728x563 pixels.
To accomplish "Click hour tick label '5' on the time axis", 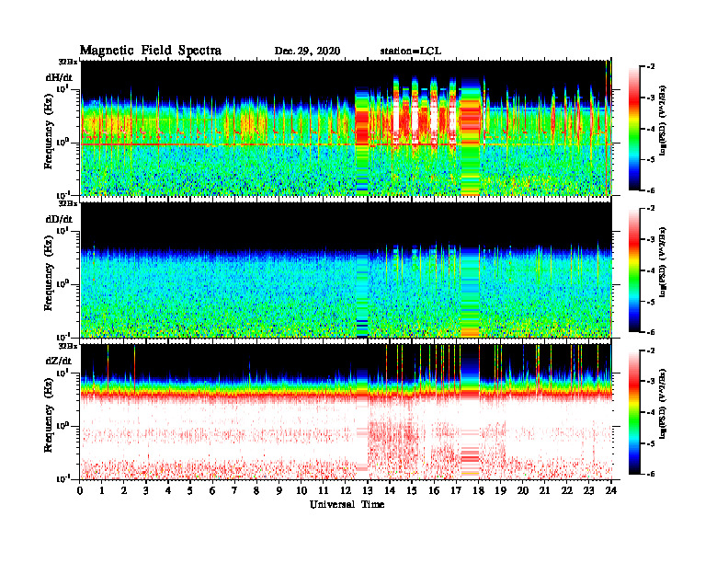I will coord(190,490).
